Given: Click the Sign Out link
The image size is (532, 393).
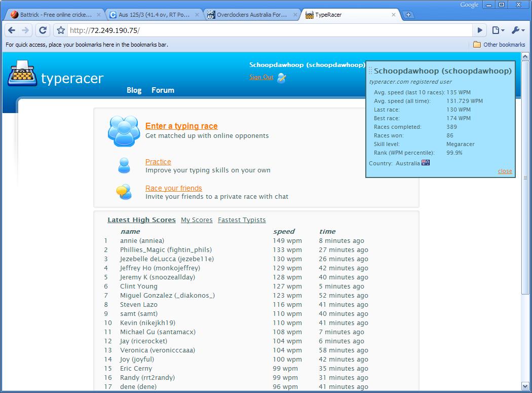Looking at the screenshot, I should pyautogui.click(x=261, y=77).
